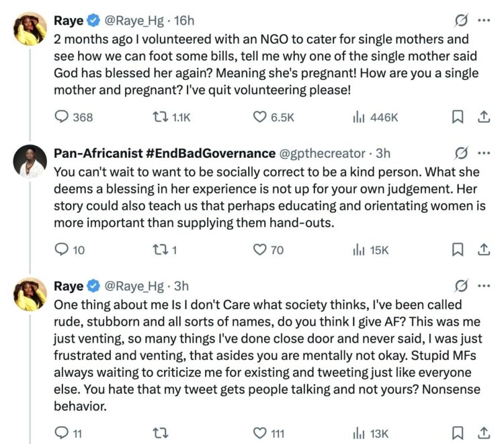Screen dimensions: 504x444
Task: View analytics of the 446K views tweet
Action: tap(360, 117)
